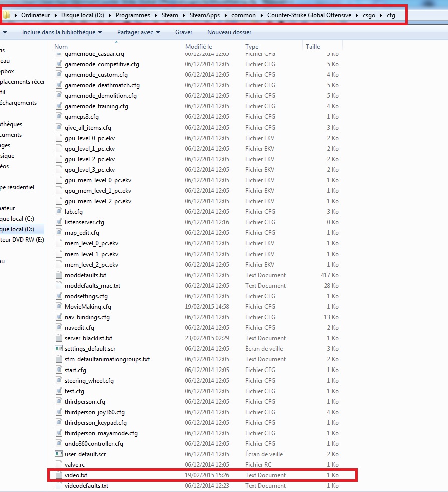Screen dimensions: 448x492
Task: Select the thirdperson_joy360.cfg file name
Action: click(x=95, y=412)
